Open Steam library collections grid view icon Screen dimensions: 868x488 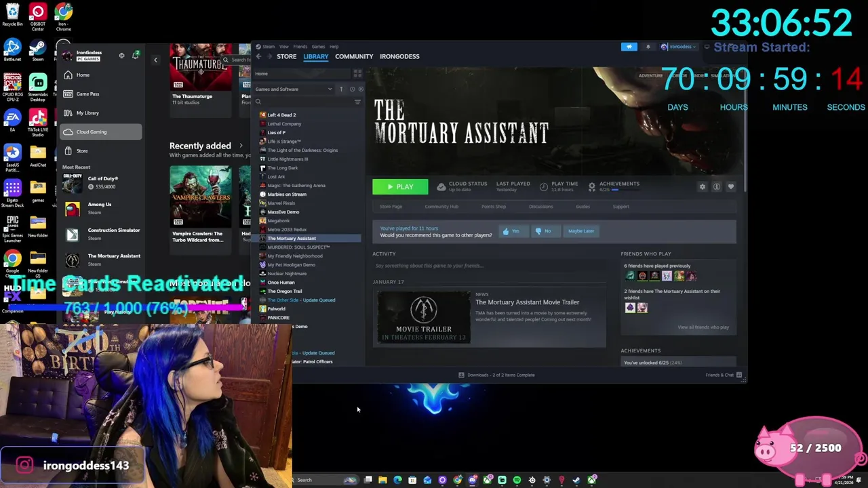[x=357, y=73]
